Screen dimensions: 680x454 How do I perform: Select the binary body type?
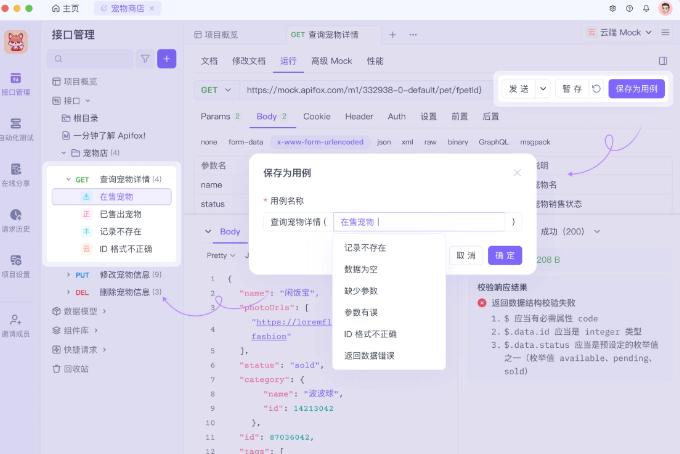458,142
